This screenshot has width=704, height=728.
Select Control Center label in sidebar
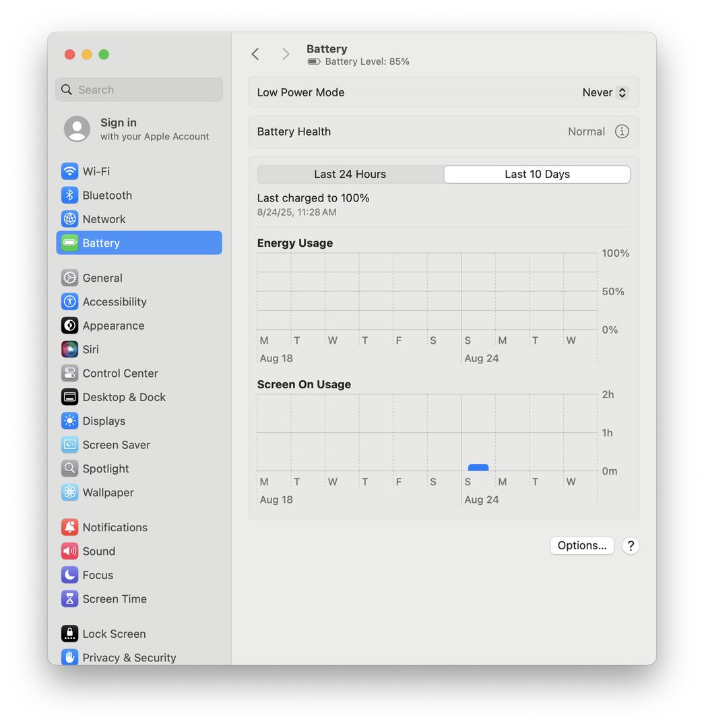point(120,373)
